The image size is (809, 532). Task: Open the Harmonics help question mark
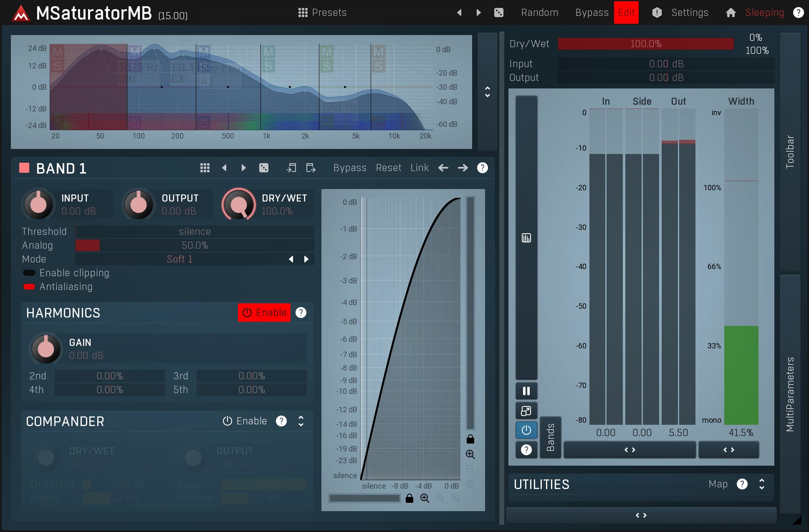tap(301, 313)
